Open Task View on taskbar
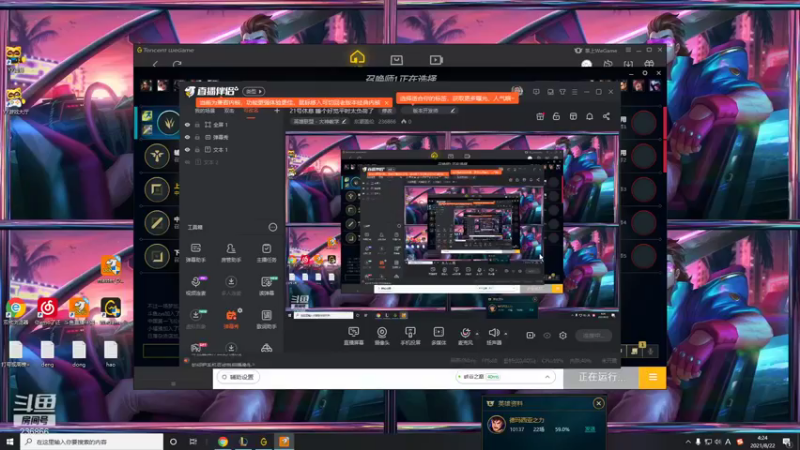This screenshot has height=450, width=800. pos(193,441)
